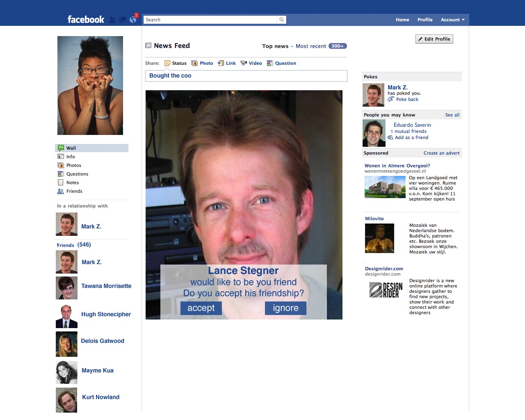Choose the Video share icon

(x=244, y=63)
